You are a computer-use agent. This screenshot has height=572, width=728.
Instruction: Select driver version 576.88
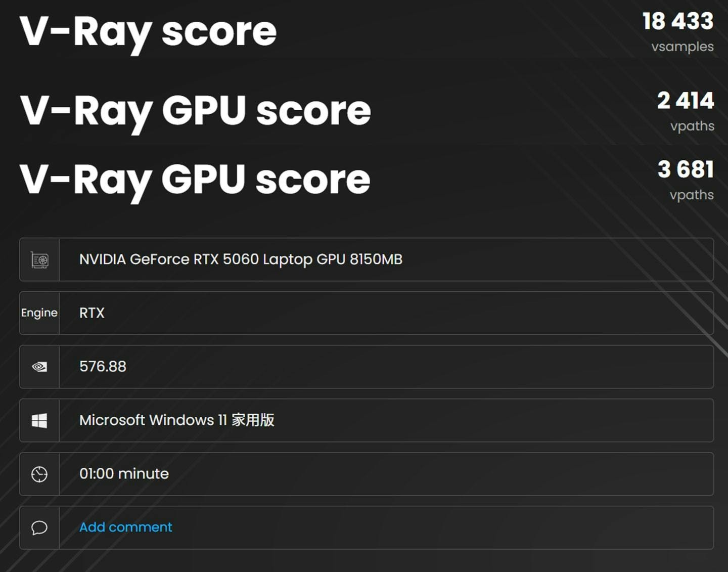tap(103, 367)
